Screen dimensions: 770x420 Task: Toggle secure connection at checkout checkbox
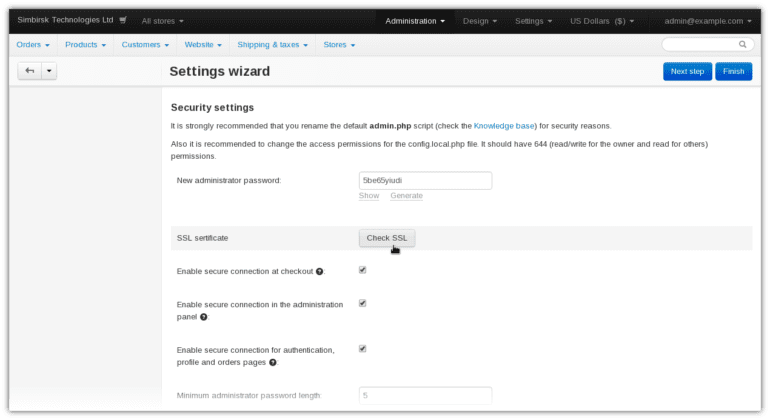362,270
